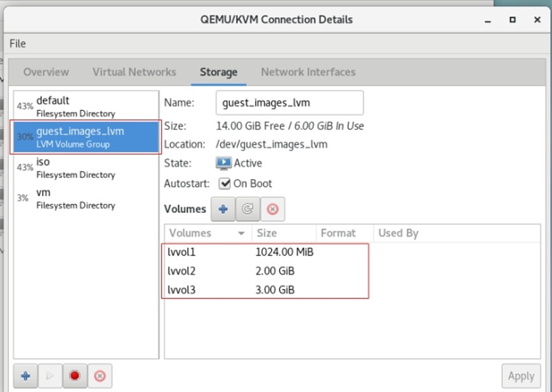
Task: Click the 14.00 GiB Free text
Action: pos(250,126)
